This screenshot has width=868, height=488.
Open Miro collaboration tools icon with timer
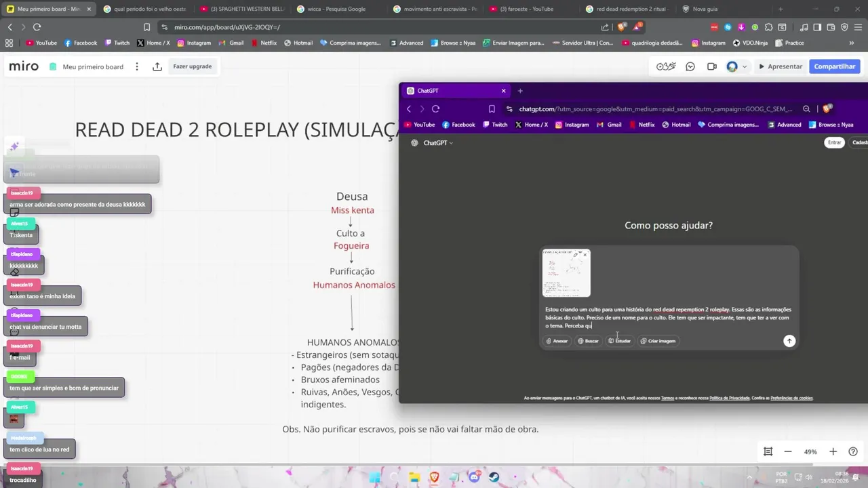tap(666, 66)
